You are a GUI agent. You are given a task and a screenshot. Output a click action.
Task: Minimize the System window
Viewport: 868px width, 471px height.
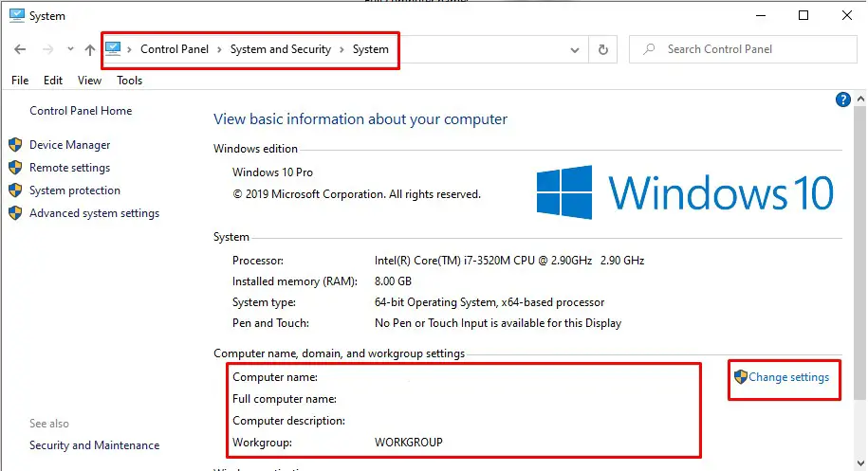[x=761, y=15]
